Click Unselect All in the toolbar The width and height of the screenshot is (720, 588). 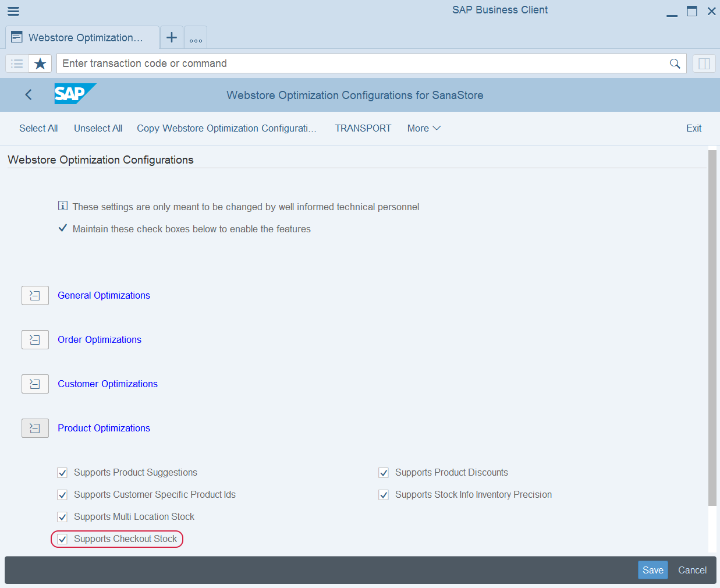pos(98,128)
